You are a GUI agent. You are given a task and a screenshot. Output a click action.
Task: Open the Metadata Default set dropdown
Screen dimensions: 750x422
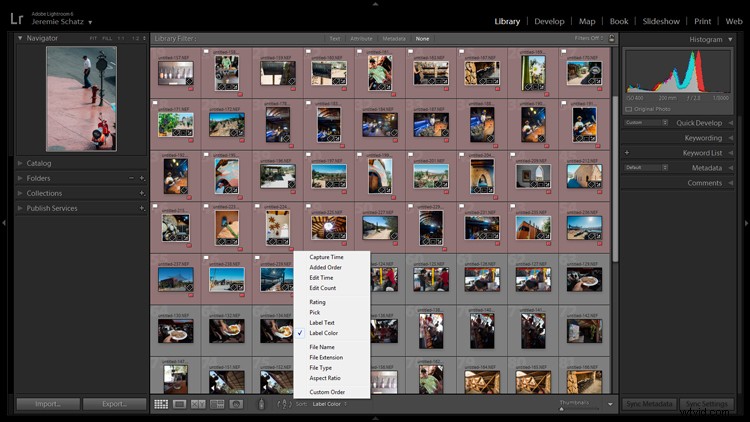point(646,167)
